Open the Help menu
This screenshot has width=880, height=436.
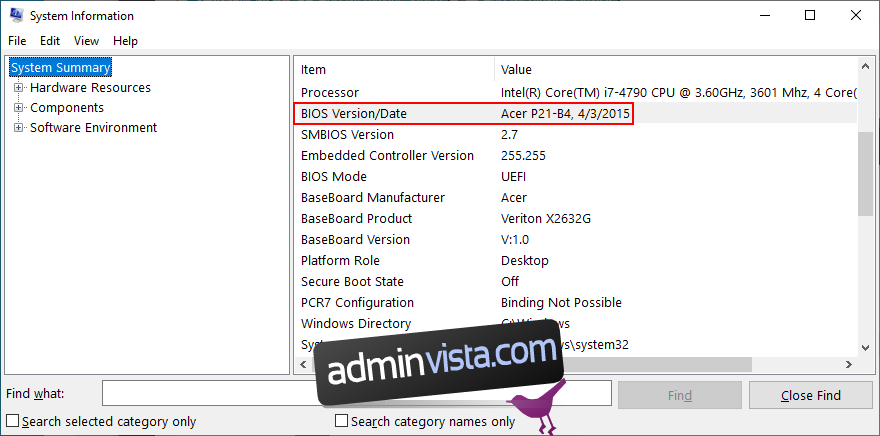pyautogui.click(x=125, y=41)
